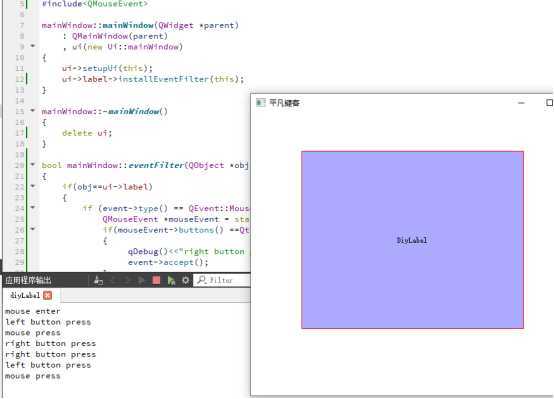Collapse the mainWindow constructor fold arrow
The height and width of the screenshot is (399, 554).
(x=33, y=46)
